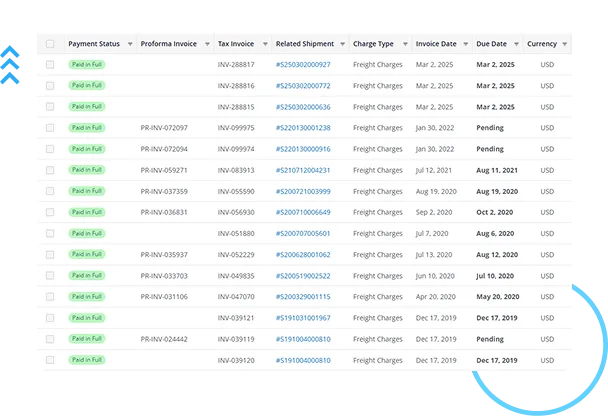The image size is (608, 416).
Task: Select the due date Jul 10, 2020
Action: click(x=495, y=276)
